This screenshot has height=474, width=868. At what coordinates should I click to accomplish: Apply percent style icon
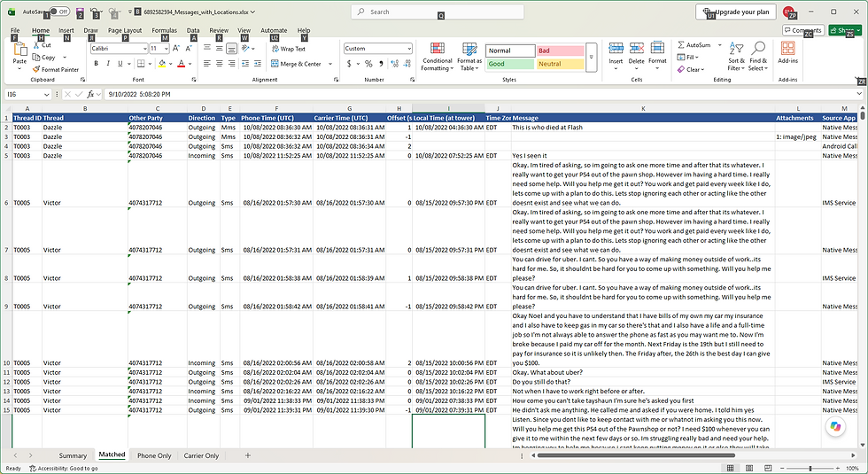click(368, 64)
